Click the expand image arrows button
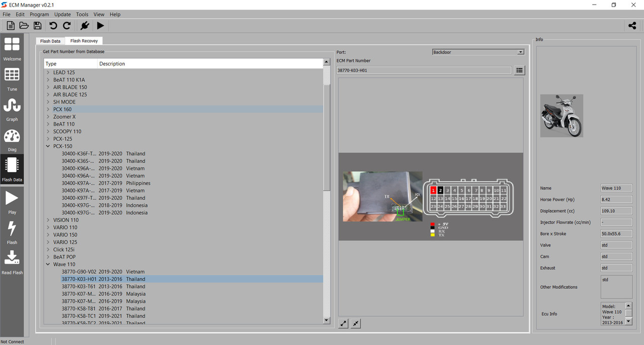 343,323
